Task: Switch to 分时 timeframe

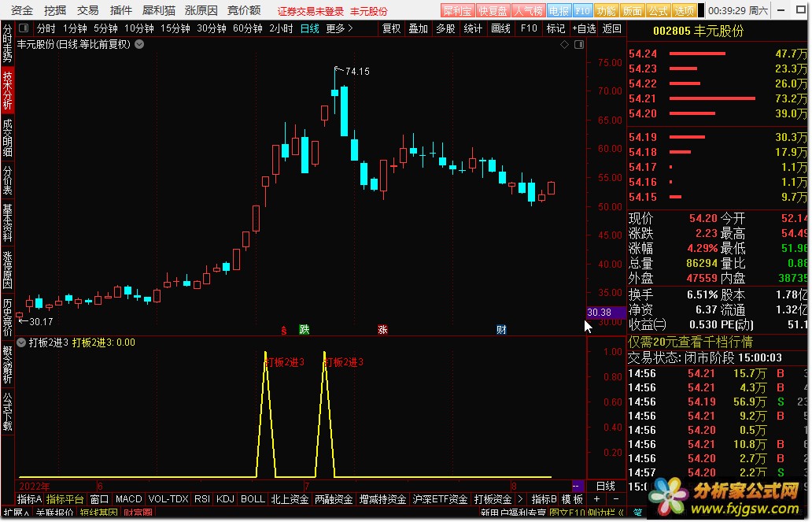Action: point(46,28)
